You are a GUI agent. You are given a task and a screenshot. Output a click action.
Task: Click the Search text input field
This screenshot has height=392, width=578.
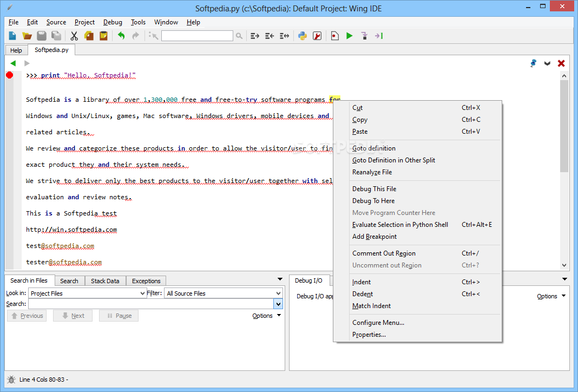[x=151, y=304]
